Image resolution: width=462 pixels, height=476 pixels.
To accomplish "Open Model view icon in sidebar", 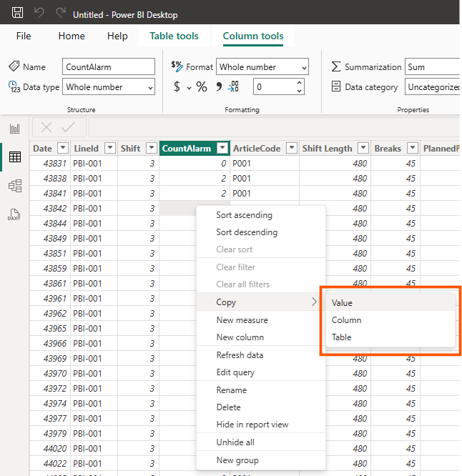I will coord(15,186).
